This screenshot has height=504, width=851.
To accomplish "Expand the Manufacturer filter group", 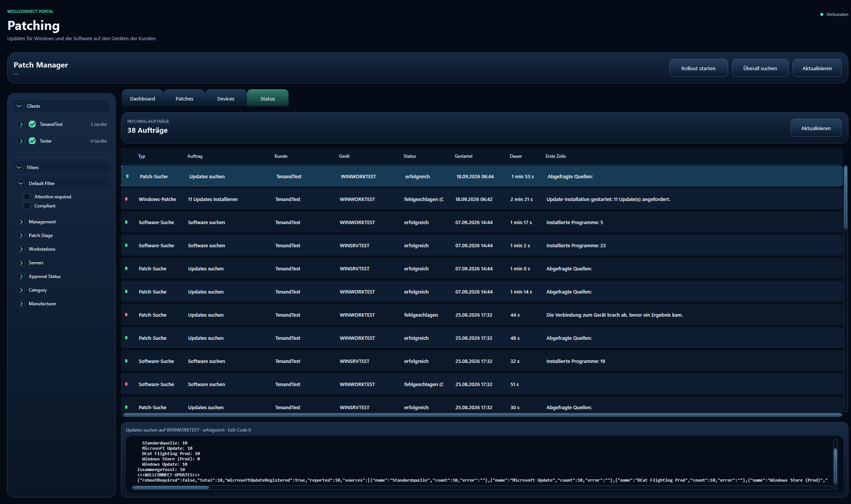I will click(21, 303).
